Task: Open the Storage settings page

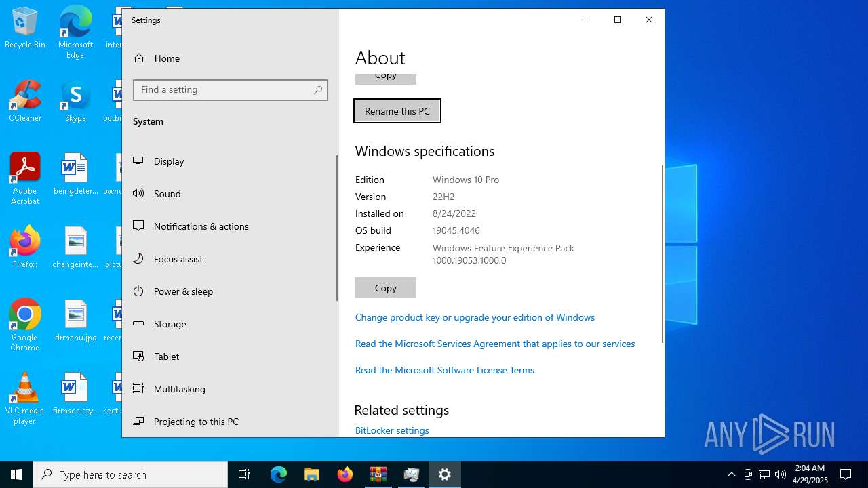Action: pos(231,324)
